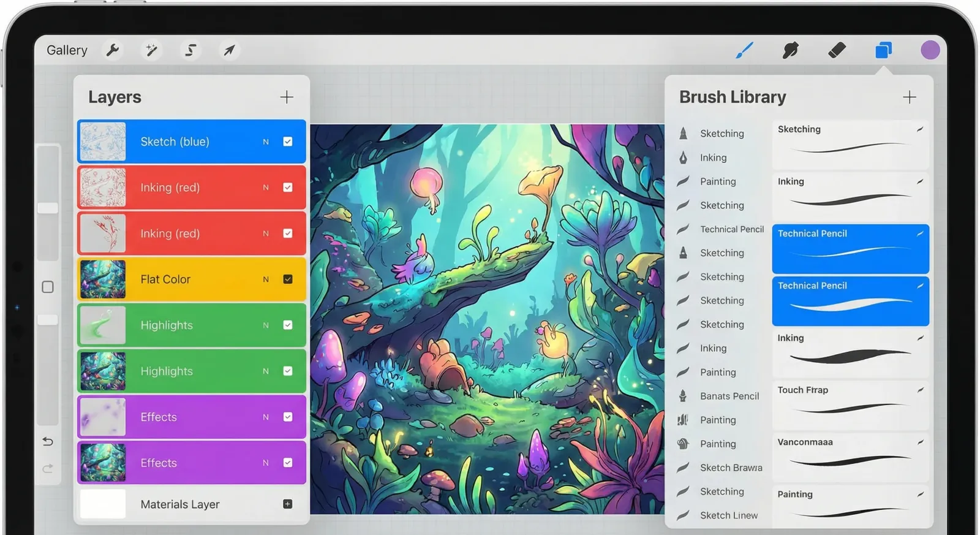Tap the square modify button in sidebar
This screenshot has height=535, width=980.
point(48,287)
